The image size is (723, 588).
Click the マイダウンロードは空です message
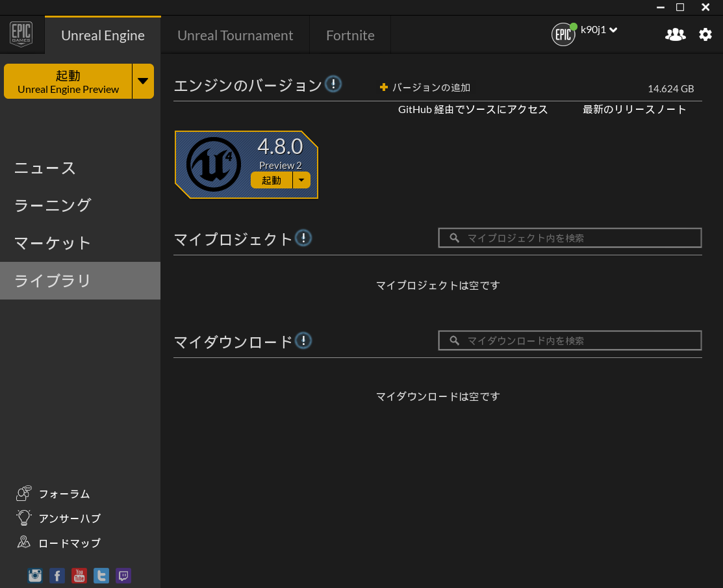point(438,396)
